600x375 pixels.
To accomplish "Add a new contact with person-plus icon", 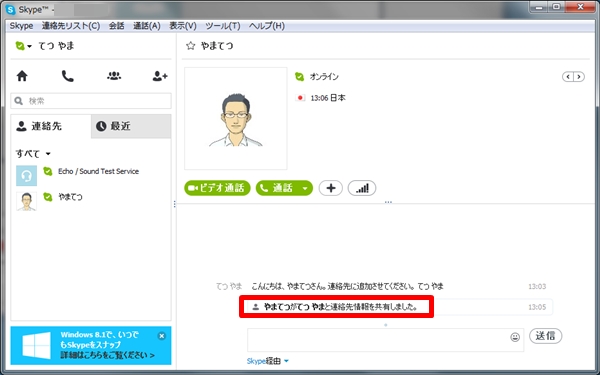I will (160, 76).
